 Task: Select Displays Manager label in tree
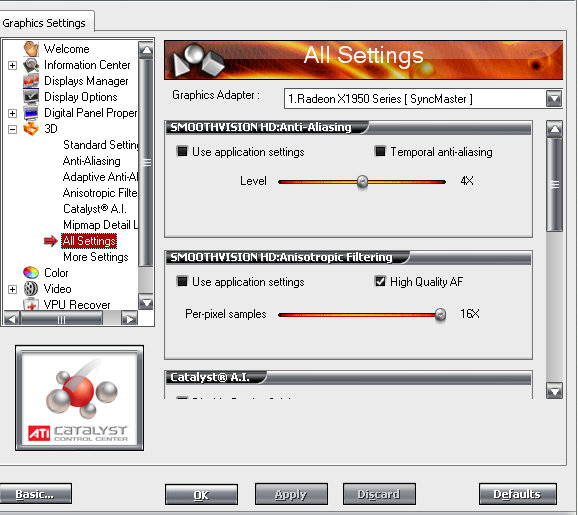86,81
